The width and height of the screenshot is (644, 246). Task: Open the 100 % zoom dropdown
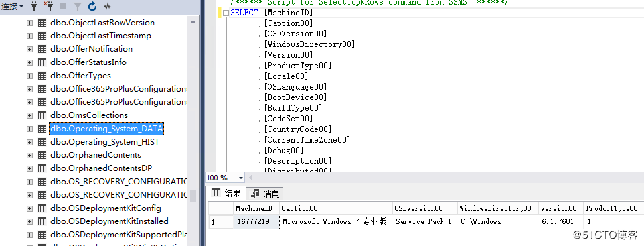(241, 178)
